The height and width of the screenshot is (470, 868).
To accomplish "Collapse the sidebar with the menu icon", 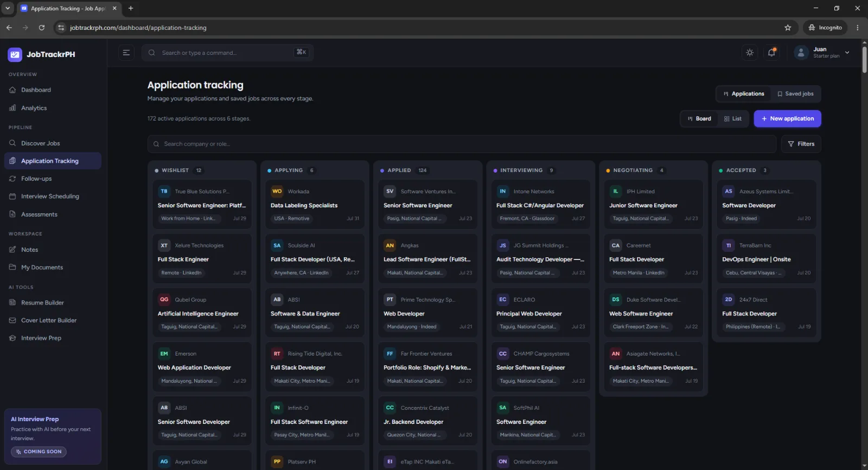I will pyautogui.click(x=126, y=53).
